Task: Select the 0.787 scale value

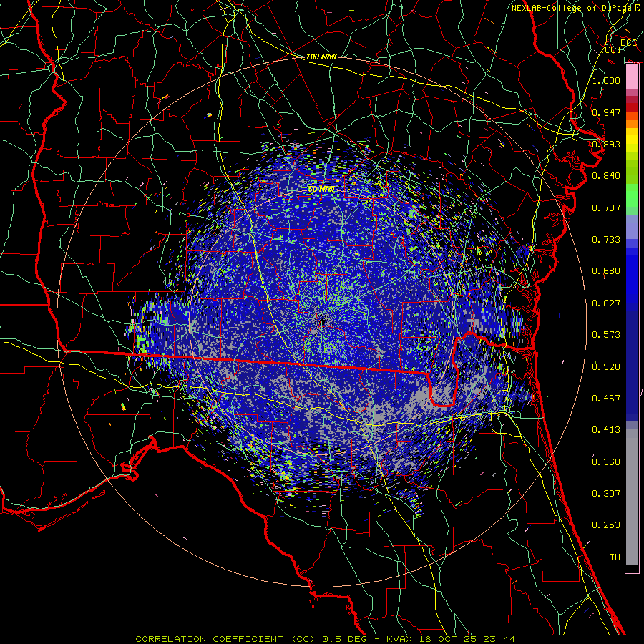Action: tap(606, 208)
